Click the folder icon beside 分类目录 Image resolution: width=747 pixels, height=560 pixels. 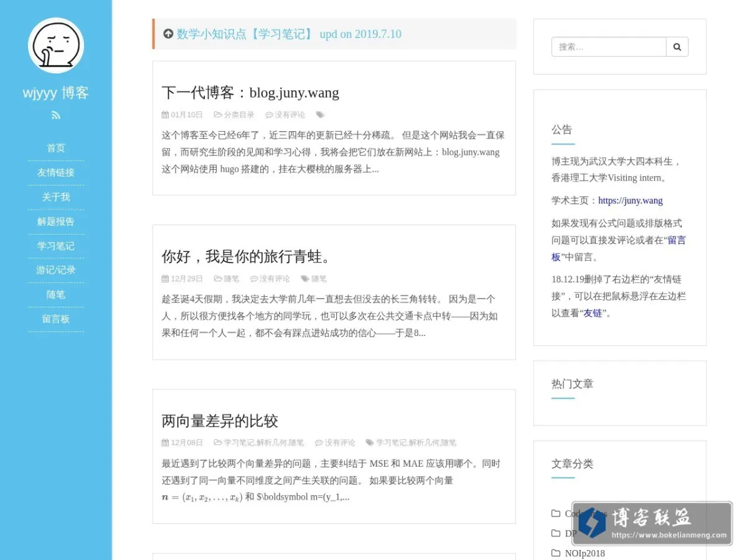pyautogui.click(x=218, y=115)
